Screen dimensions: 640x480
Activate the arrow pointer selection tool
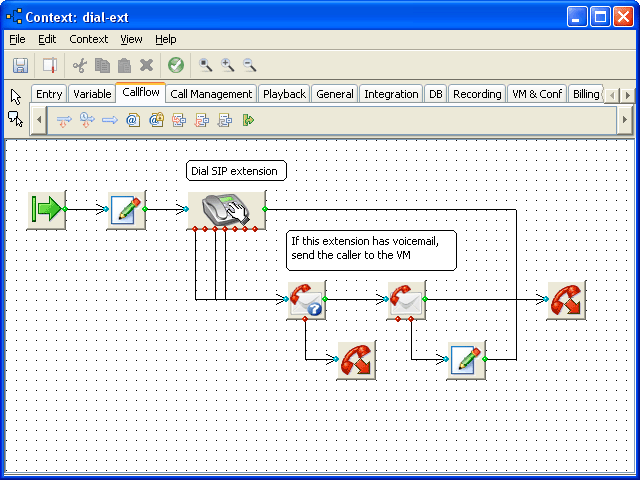15,97
